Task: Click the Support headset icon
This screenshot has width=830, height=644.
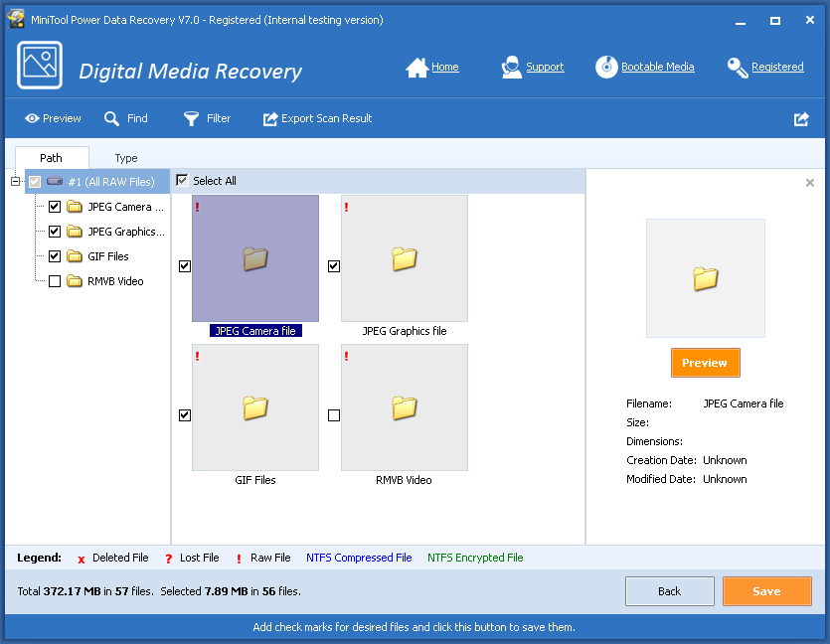Action: click(x=511, y=68)
